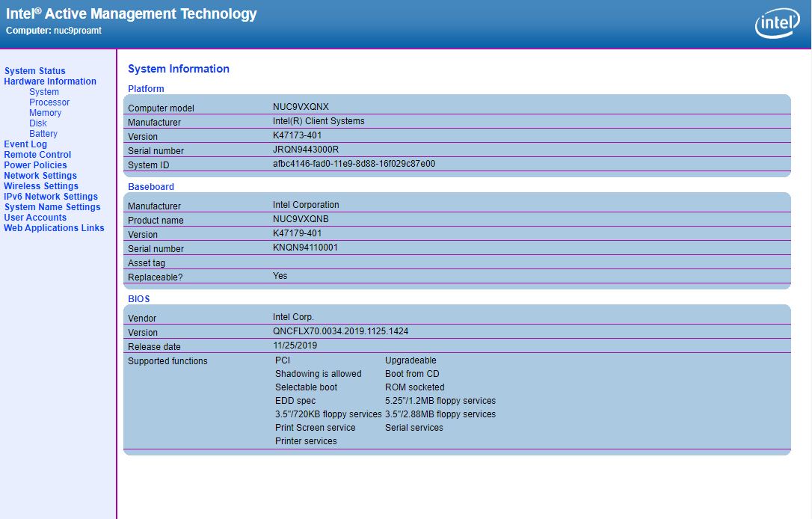Open Web Applications Links page
The image size is (812, 519).
(54, 228)
